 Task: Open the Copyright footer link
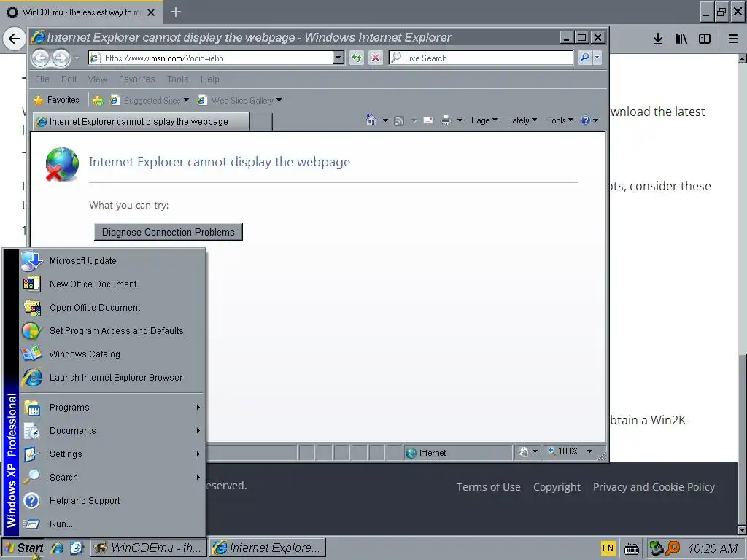[x=557, y=487]
